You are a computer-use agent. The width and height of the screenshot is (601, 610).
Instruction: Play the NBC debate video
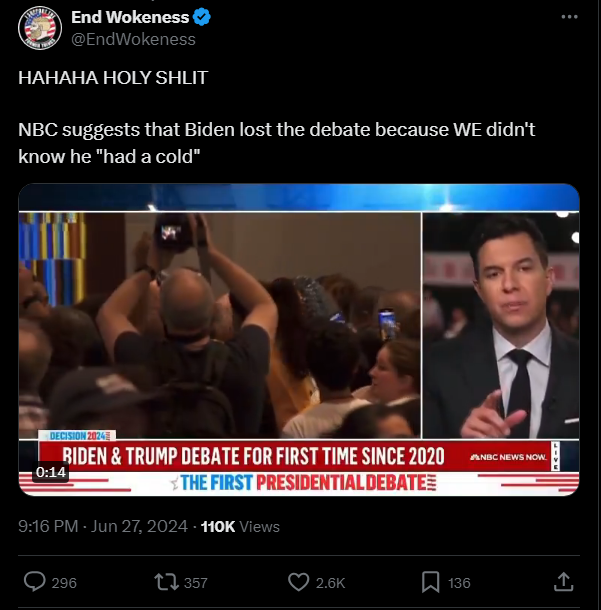pos(299,340)
